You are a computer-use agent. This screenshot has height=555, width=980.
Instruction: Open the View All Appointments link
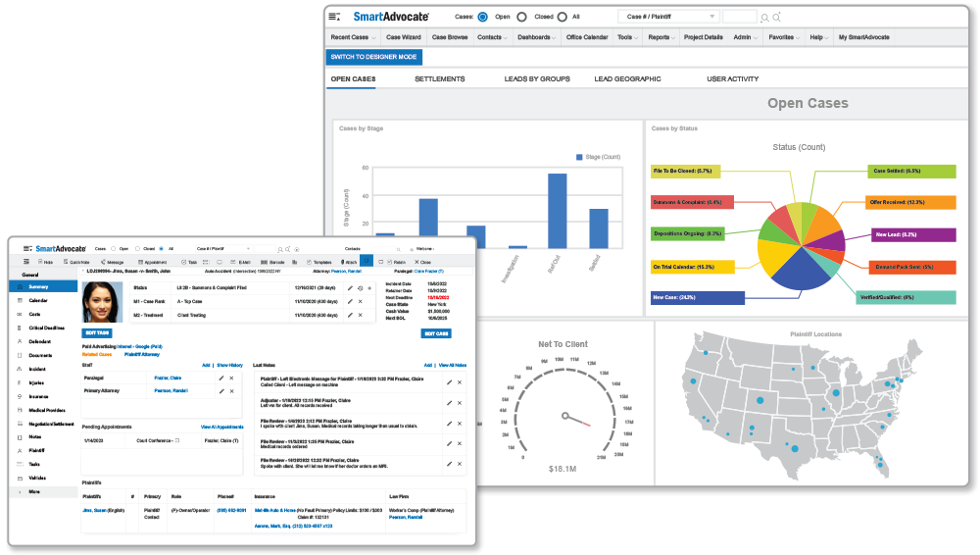click(x=221, y=427)
